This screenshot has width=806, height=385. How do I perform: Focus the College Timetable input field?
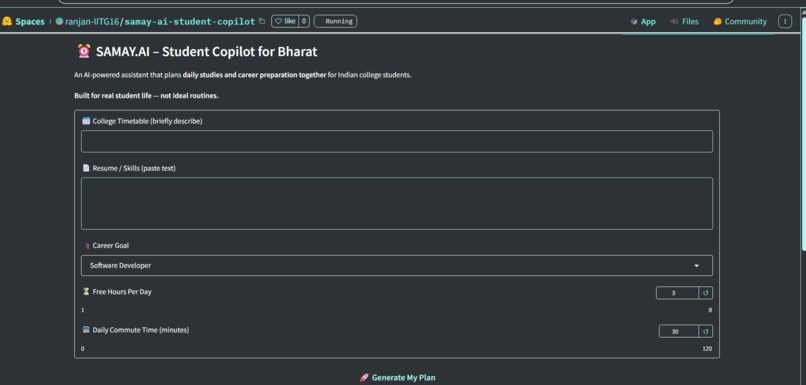tap(397, 141)
